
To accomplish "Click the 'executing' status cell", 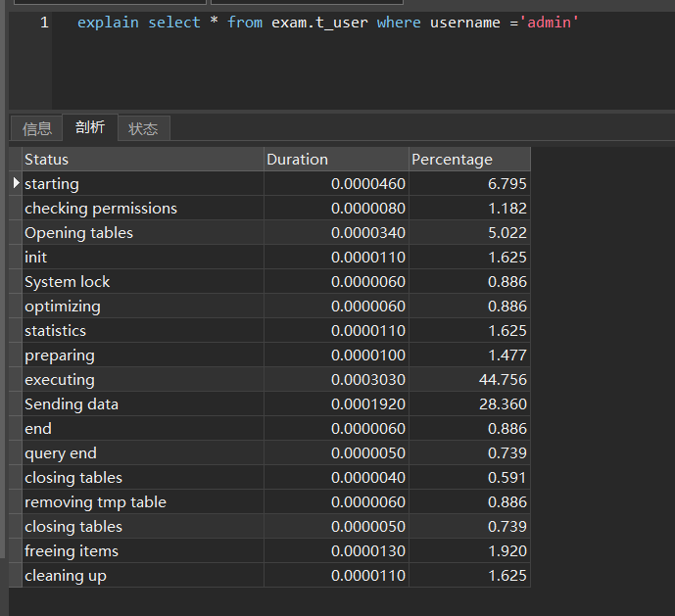I will click(x=142, y=380).
